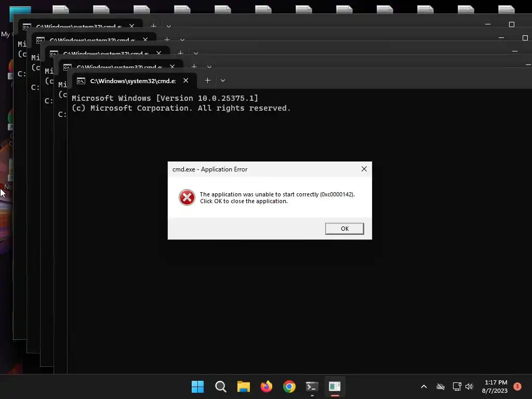Minimize the backmost terminal window
532x399 pixels.
488,24
